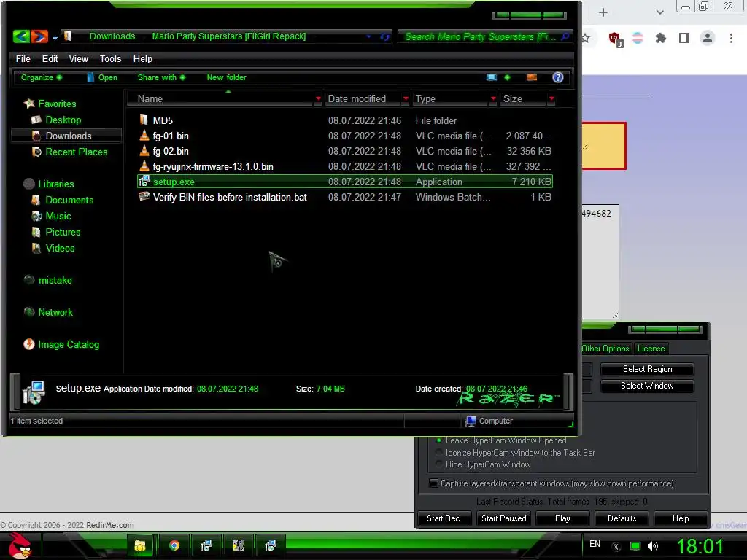Screen dimensions: 747x560
Task: Change view using the views icon
Action: [491, 77]
